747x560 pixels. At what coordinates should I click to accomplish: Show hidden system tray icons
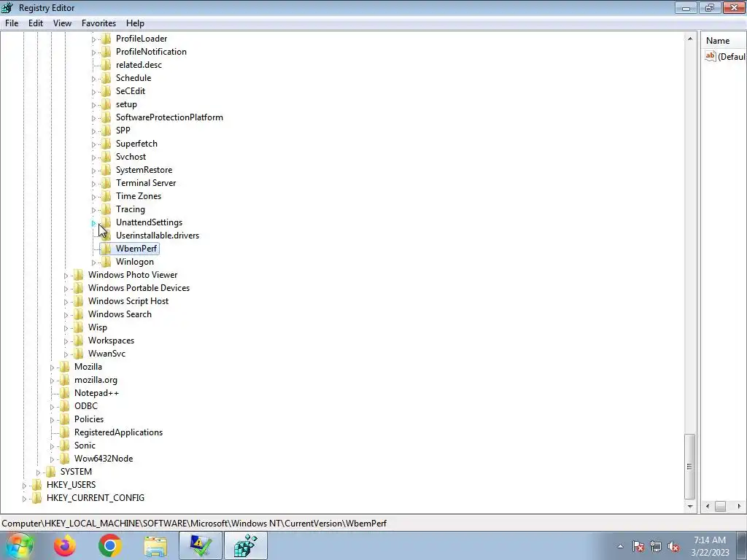pyautogui.click(x=620, y=546)
